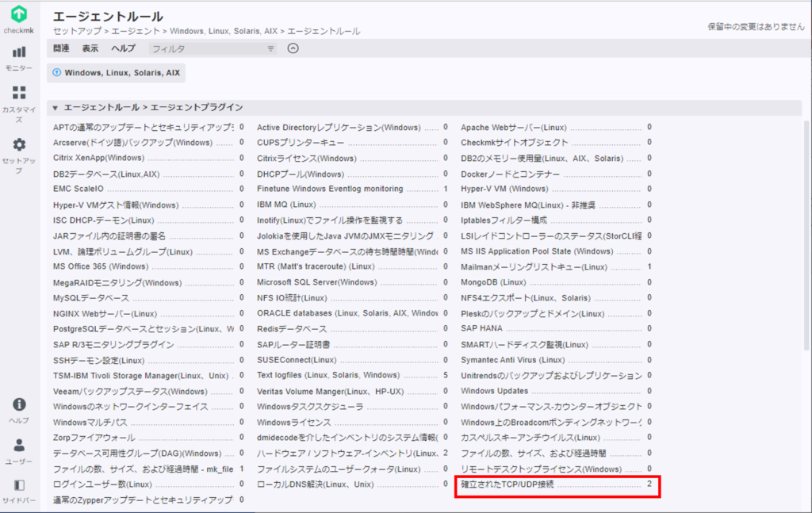
Task: Open the ヘルプ menu in the menu bar
Action: pos(123,48)
